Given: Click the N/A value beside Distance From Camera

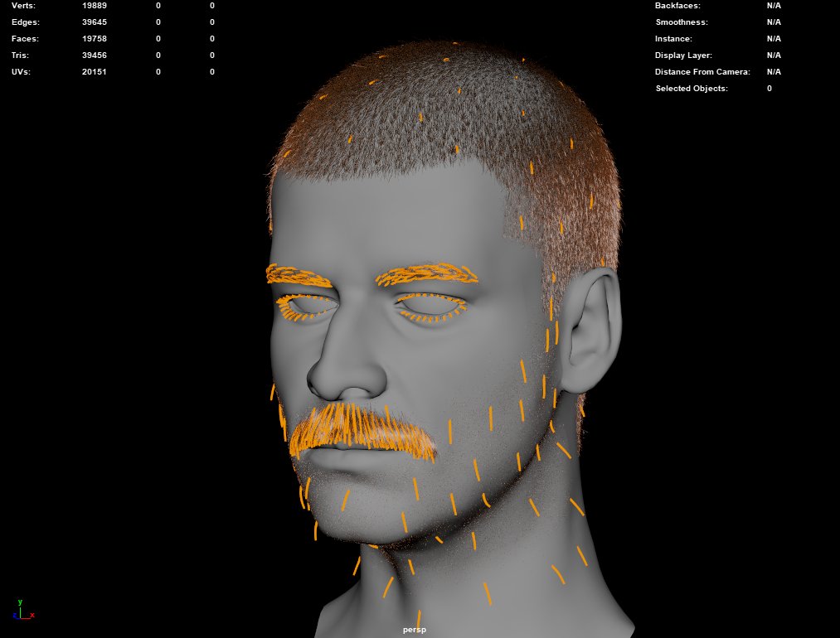Looking at the screenshot, I should click(774, 72).
